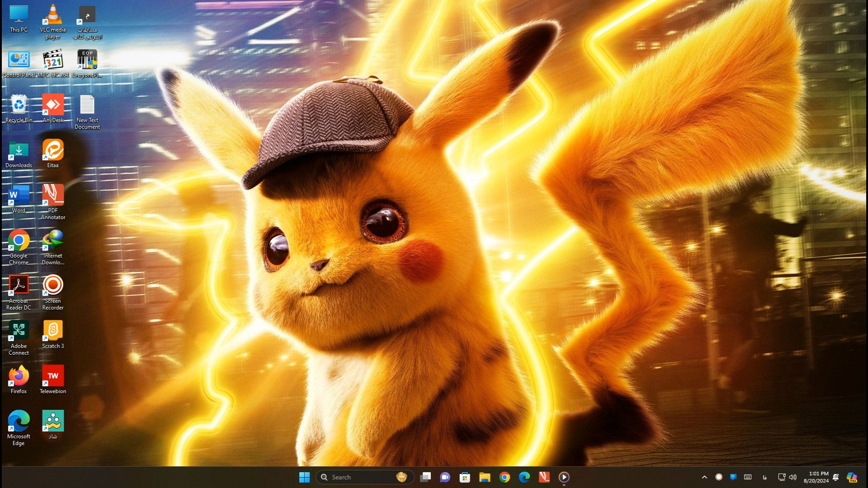
Task: Open PDF Annotator from the taskbar
Action: coord(544,477)
